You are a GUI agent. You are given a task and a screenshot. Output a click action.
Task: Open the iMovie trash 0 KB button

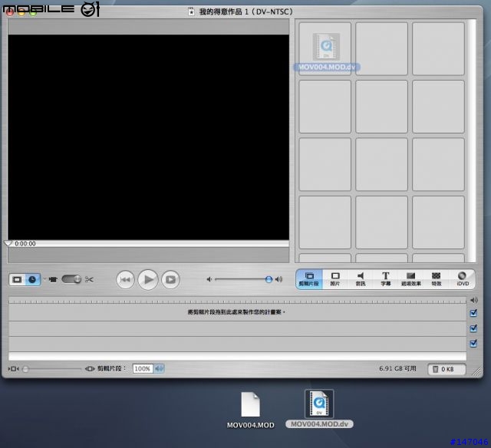pos(447,370)
